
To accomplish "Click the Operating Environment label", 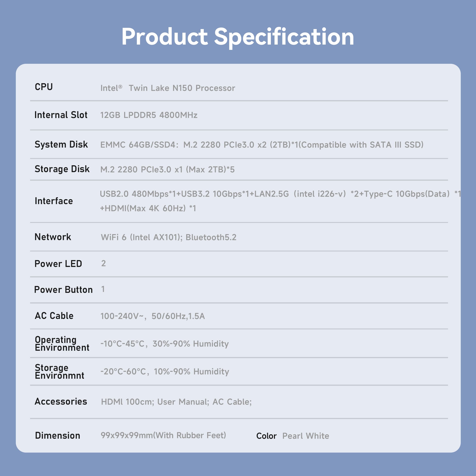I will (62, 343).
